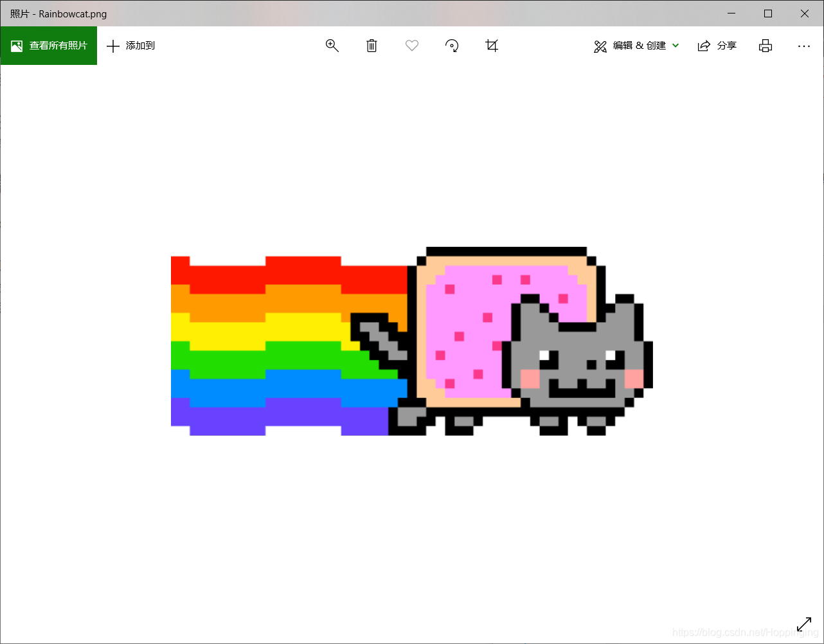Image resolution: width=824 pixels, height=644 pixels.
Task: Print the image using the printer icon
Action: pyautogui.click(x=765, y=46)
